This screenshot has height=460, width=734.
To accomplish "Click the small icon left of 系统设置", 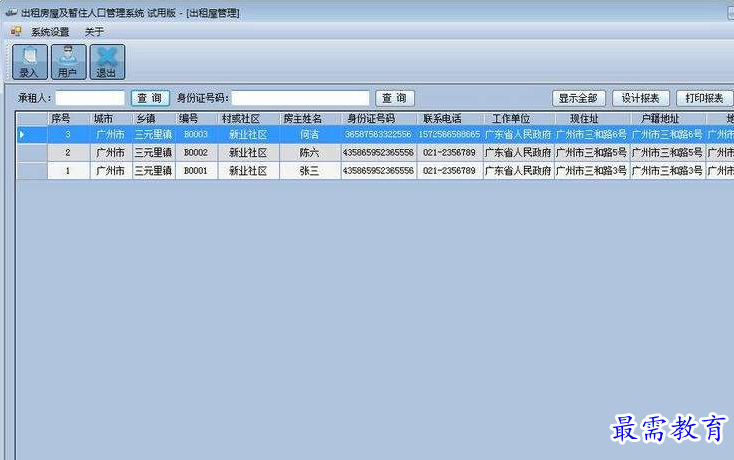I will [x=16, y=32].
